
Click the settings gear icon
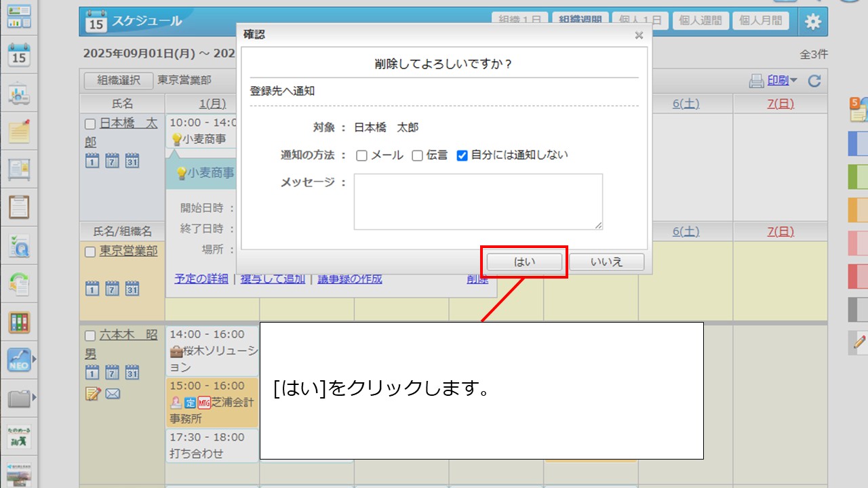point(812,22)
